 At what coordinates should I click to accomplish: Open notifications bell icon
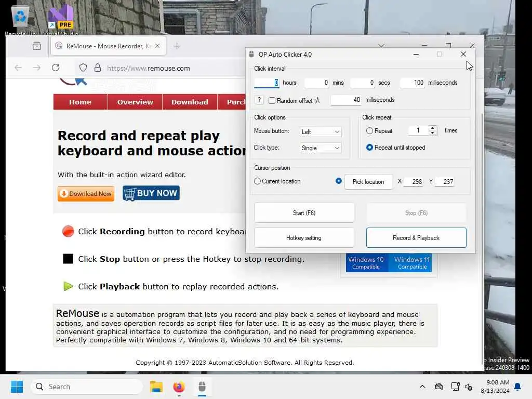518,387
